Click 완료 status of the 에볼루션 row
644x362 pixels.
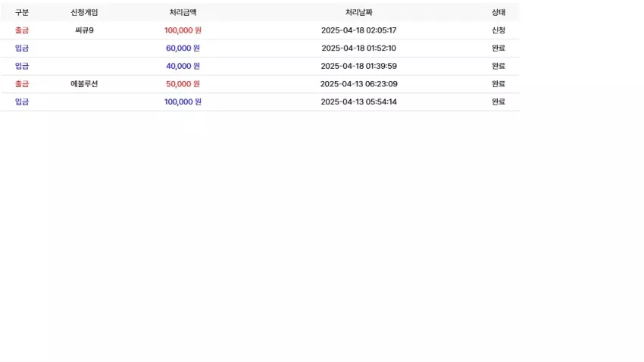point(499,84)
